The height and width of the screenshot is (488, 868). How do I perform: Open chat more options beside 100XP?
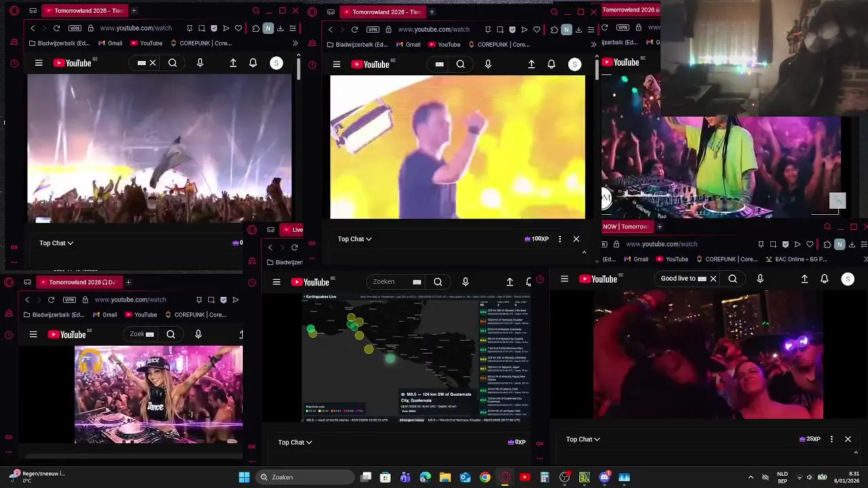559,239
